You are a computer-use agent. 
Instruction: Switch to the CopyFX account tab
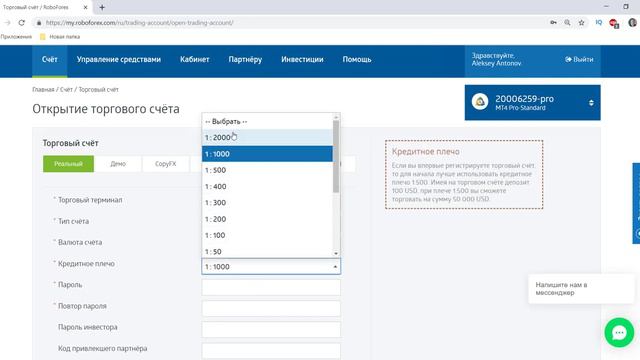165,164
